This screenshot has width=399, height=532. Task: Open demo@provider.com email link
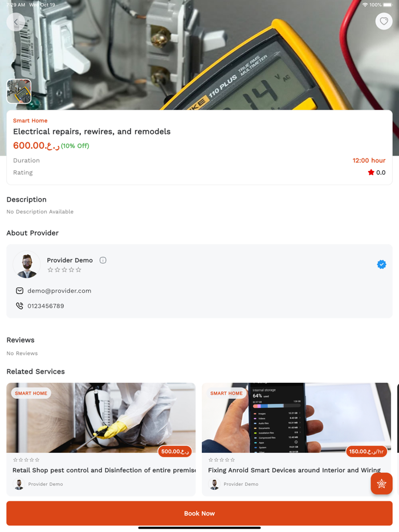(x=59, y=290)
